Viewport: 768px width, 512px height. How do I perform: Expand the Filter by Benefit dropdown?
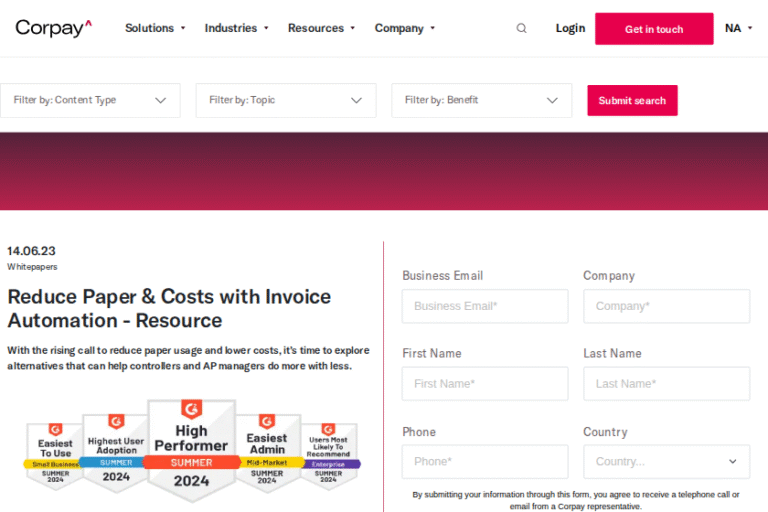pyautogui.click(x=481, y=100)
